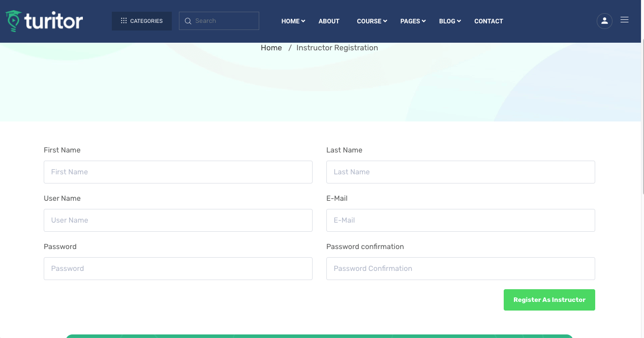Screen dimensions: 644x338
Task: Click the search magnifier icon
Action: 188,21
